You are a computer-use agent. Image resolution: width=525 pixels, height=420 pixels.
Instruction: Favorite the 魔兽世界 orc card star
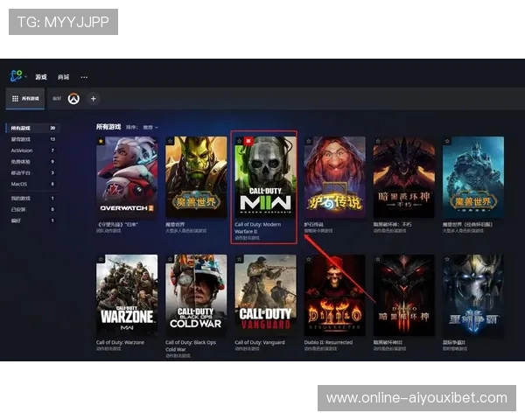tap(170, 141)
